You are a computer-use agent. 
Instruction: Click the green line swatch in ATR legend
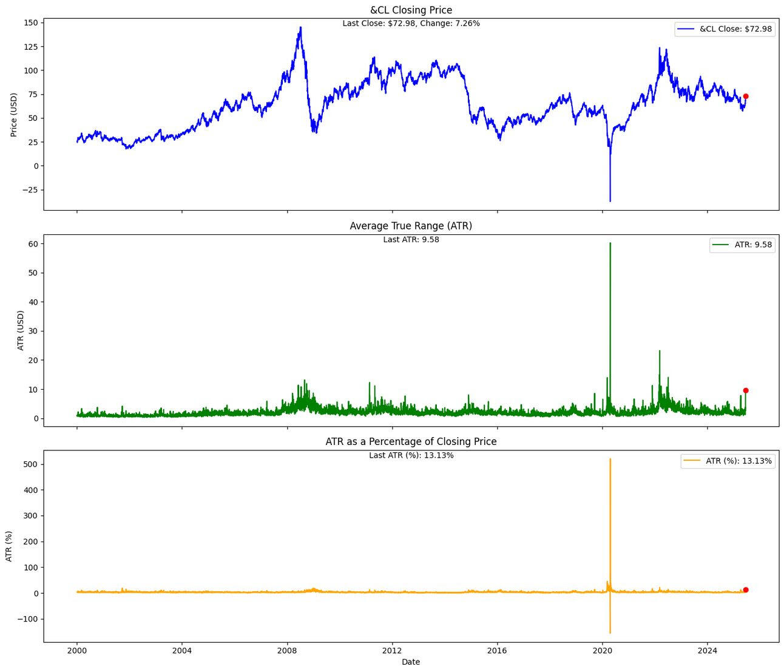(721, 245)
